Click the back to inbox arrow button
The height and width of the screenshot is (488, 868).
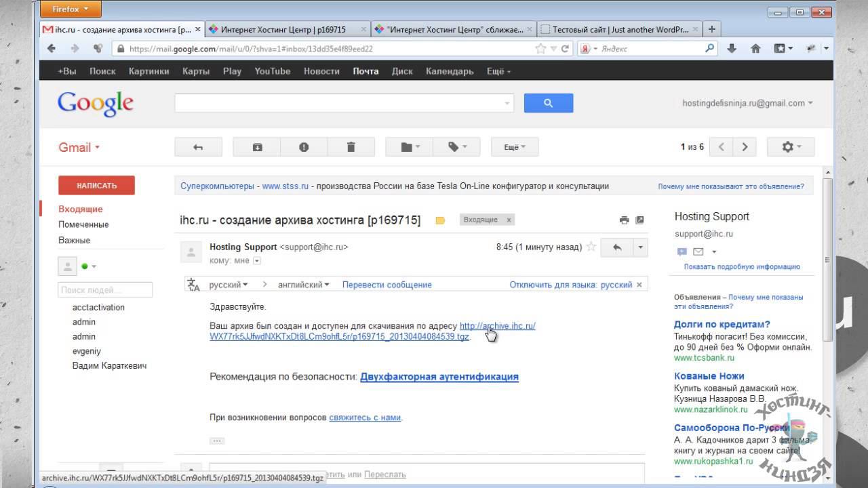198,147
